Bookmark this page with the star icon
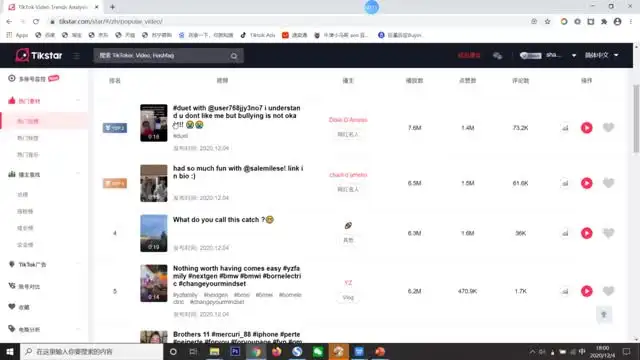The width and height of the screenshot is (640, 360). (547, 21)
